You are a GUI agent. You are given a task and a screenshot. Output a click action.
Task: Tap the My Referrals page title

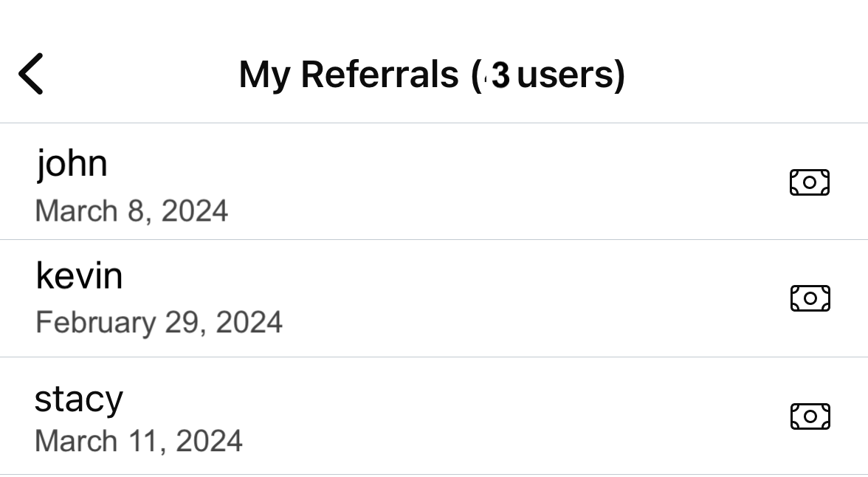(x=432, y=75)
